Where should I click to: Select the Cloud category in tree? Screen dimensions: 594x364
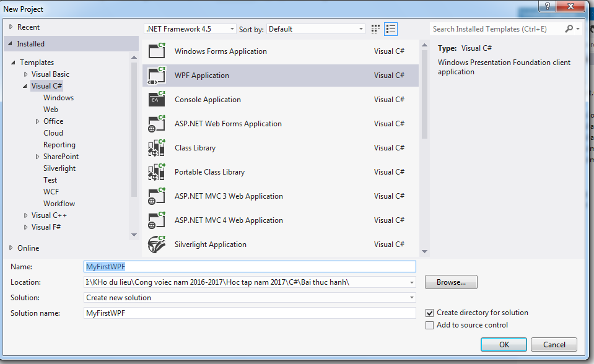[x=53, y=133]
